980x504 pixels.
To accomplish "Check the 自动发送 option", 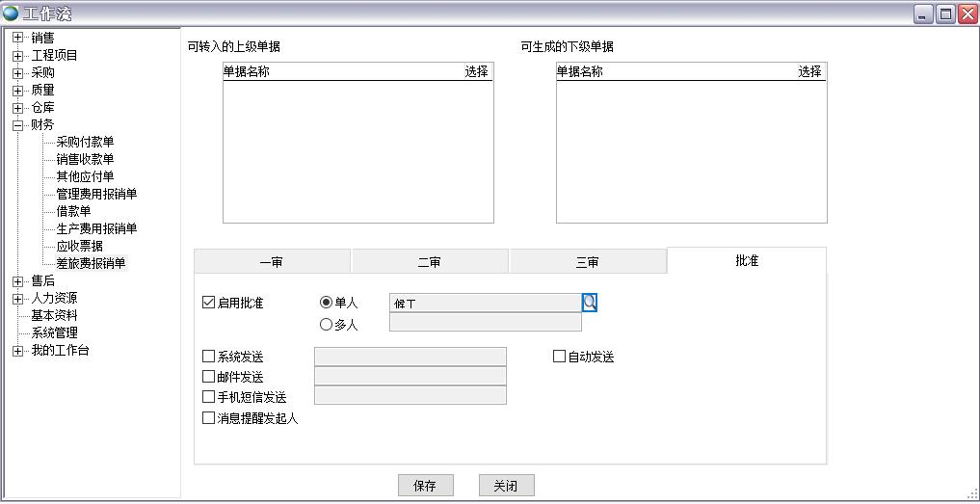I will click(x=560, y=357).
